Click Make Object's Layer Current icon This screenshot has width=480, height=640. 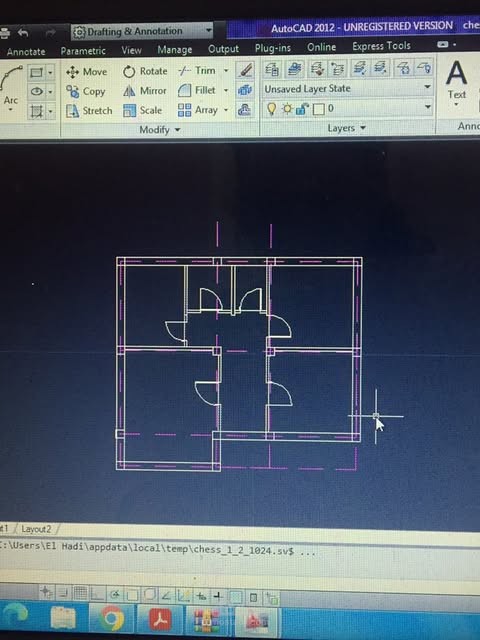295,69
